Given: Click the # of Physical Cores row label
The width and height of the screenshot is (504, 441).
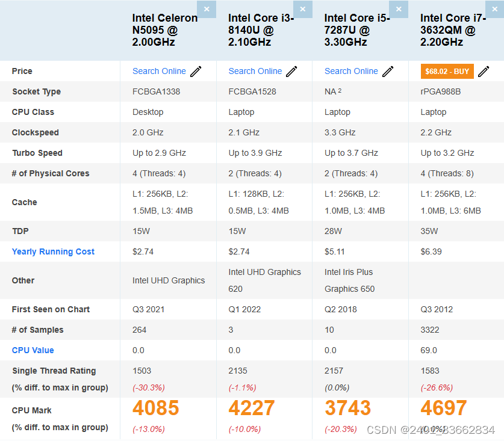Looking at the screenshot, I should (51, 173).
